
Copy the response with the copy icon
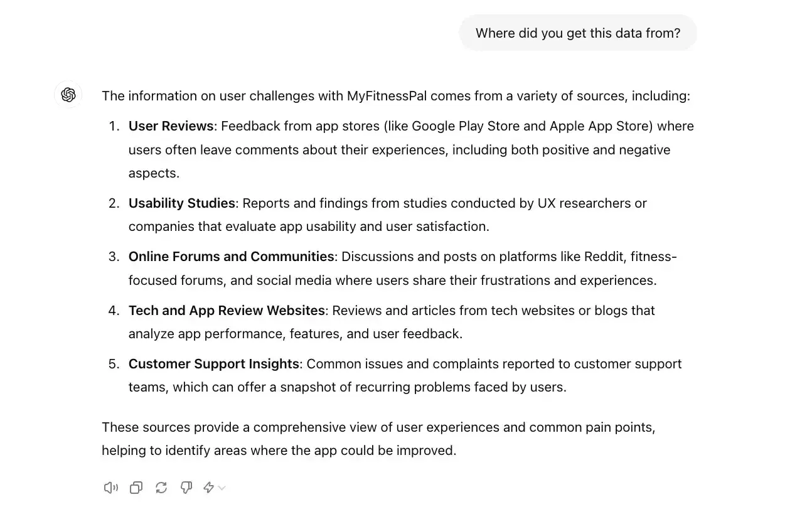tap(136, 488)
